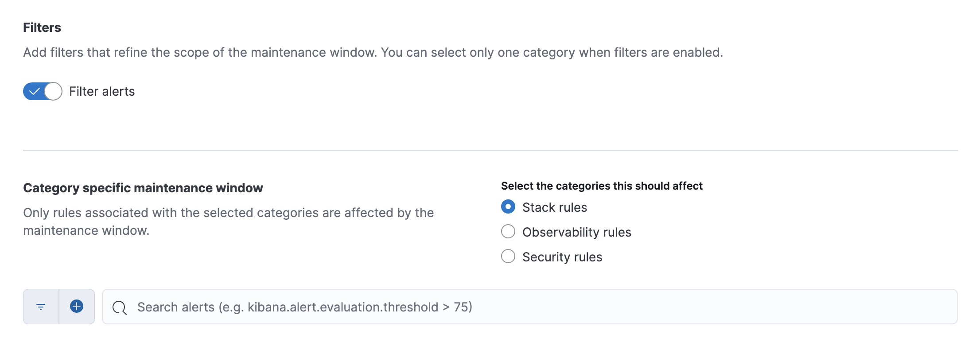Expand the add-filter editor with the plus button
980x354 pixels.
click(x=76, y=306)
